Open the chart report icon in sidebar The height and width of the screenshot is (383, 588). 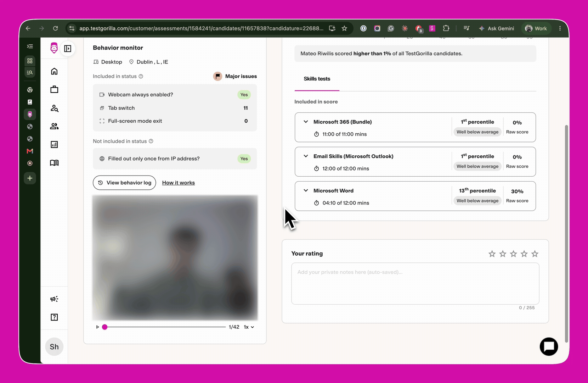pyautogui.click(x=54, y=144)
